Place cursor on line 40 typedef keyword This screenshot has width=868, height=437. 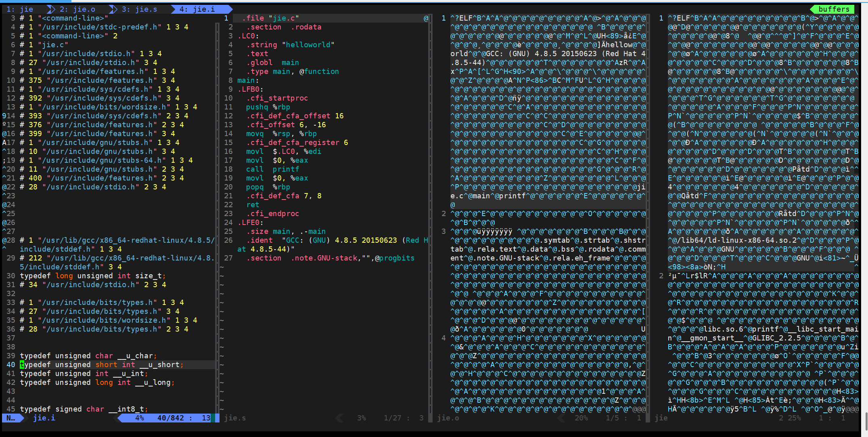pyautogui.click(x=35, y=365)
